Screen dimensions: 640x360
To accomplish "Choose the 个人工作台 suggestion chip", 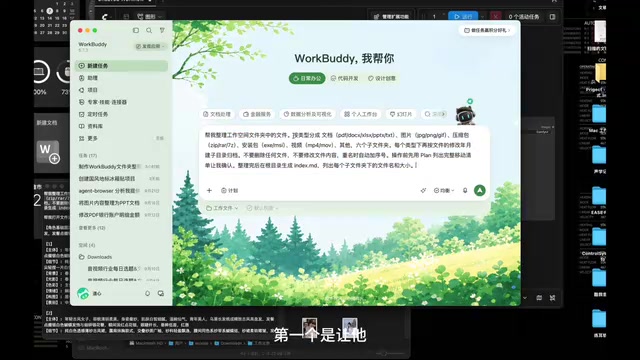I will pos(360,114).
